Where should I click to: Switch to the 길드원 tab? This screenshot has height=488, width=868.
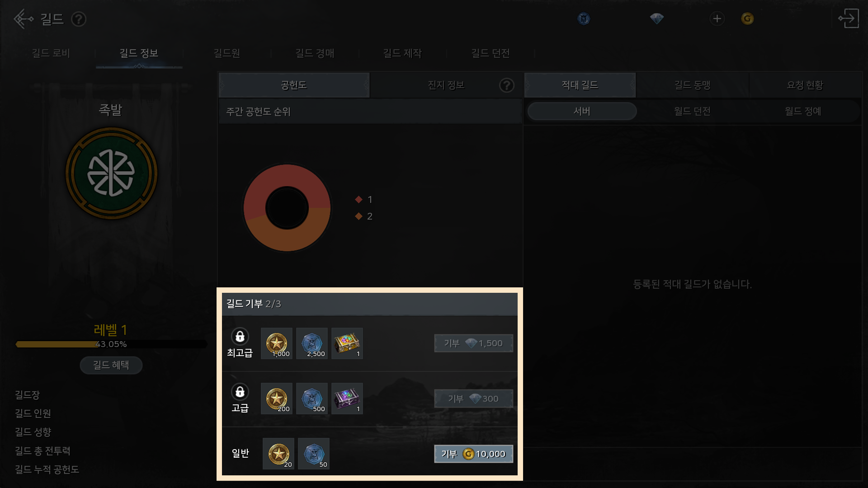coord(227,53)
